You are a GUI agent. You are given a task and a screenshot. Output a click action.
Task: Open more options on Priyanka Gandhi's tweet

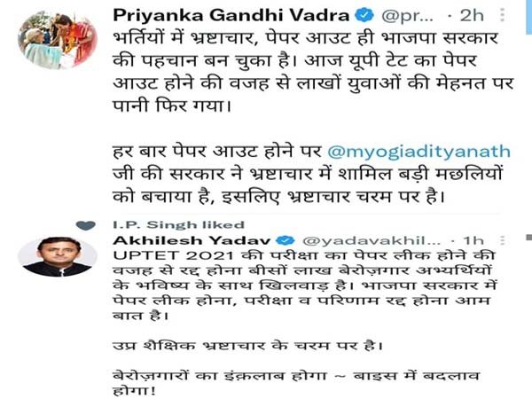click(x=503, y=15)
